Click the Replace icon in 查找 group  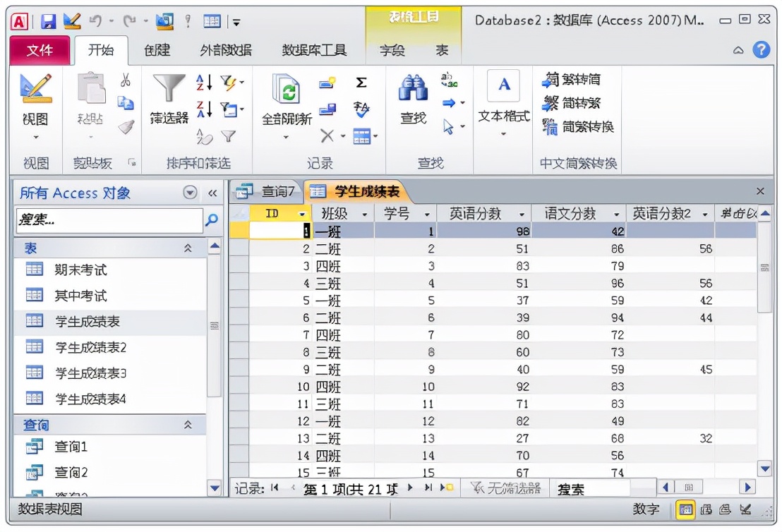click(x=449, y=79)
